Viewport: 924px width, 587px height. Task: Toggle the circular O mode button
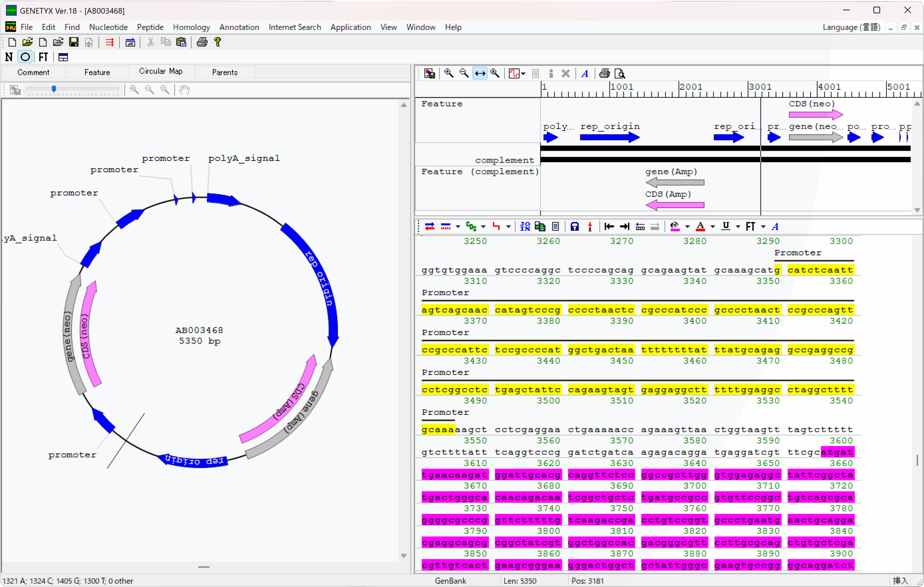(x=25, y=57)
